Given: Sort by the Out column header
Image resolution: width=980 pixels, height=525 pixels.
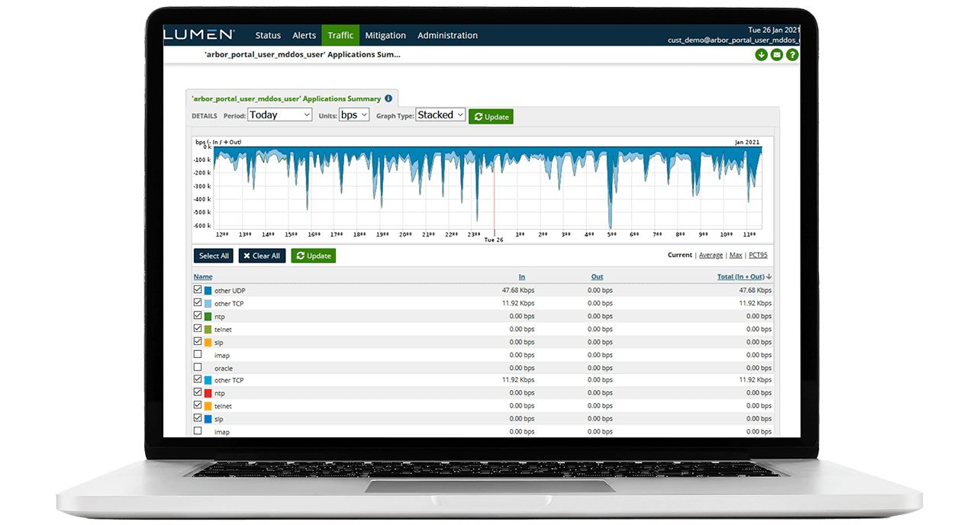Looking at the screenshot, I should coord(597,277).
